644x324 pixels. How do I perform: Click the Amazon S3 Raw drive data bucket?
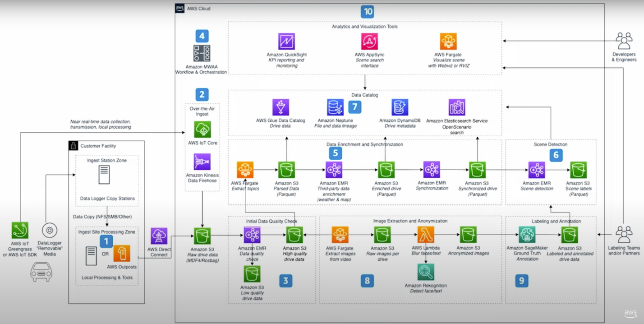[202, 235]
